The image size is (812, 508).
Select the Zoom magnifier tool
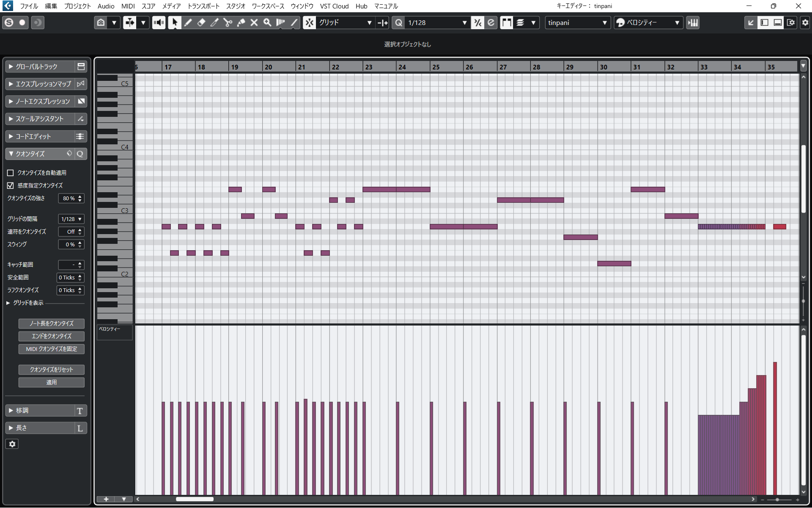tap(267, 23)
